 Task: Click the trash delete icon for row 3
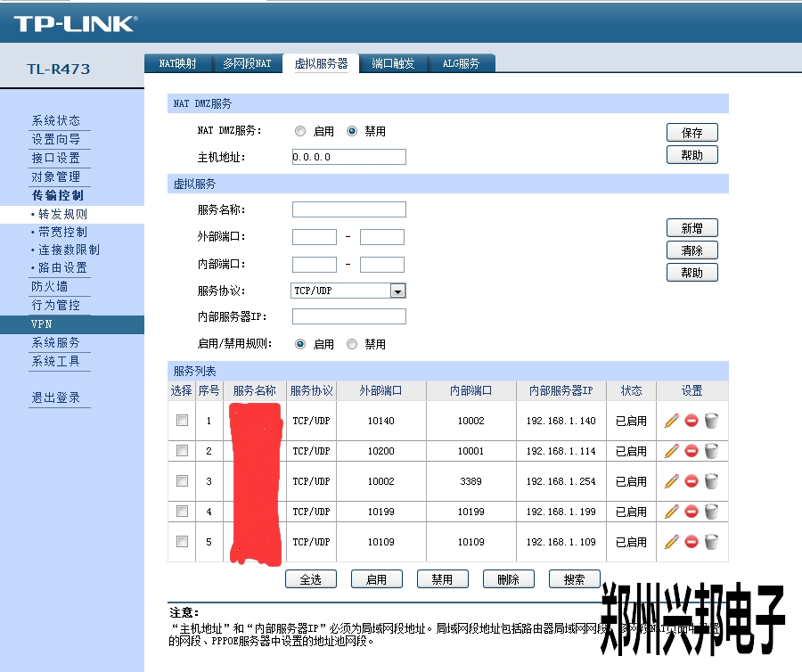pyautogui.click(x=711, y=481)
